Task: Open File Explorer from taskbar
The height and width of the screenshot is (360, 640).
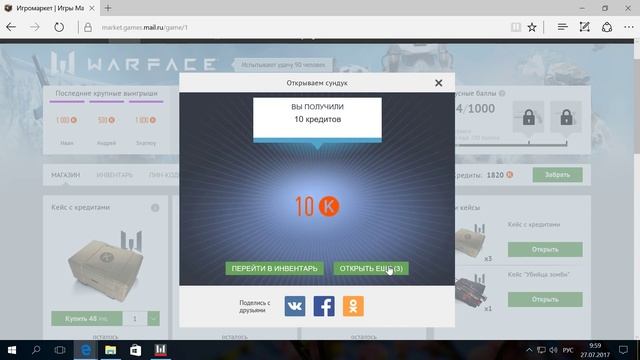Action: pos(111,350)
